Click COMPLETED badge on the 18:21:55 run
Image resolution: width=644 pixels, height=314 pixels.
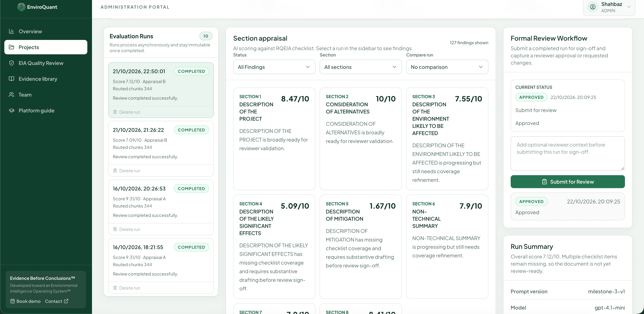pos(191,247)
